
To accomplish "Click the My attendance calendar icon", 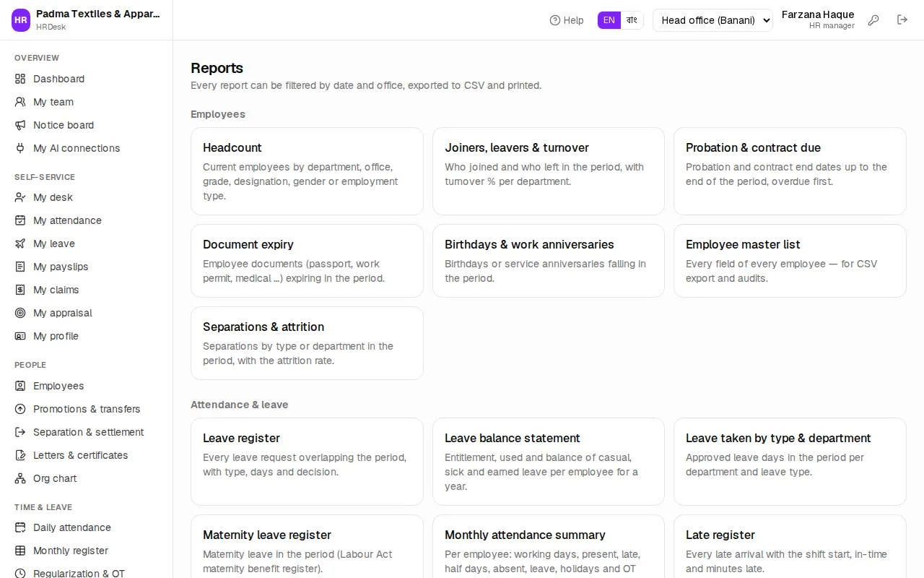I will point(20,220).
